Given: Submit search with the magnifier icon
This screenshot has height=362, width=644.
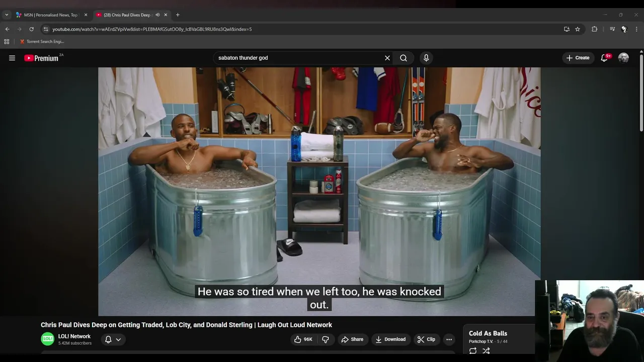Looking at the screenshot, I should [x=404, y=58].
